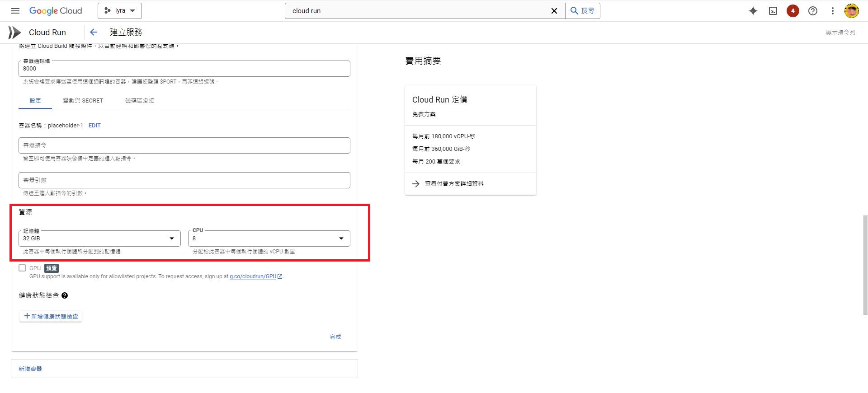Activate Cloud Shell terminal icon
The height and width of the screenshot is (393, 868).
[x=773, y=11]
